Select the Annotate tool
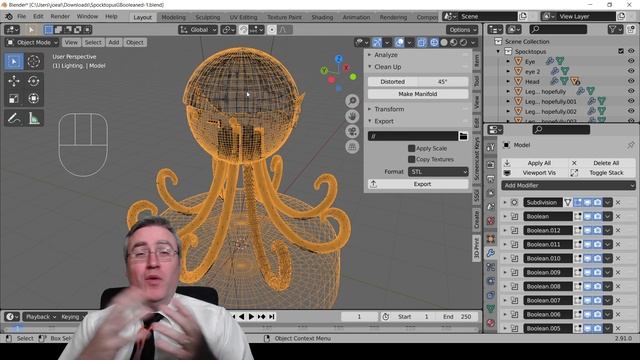The width and height of the screenshot is (640, 360). tap(14, 118)
